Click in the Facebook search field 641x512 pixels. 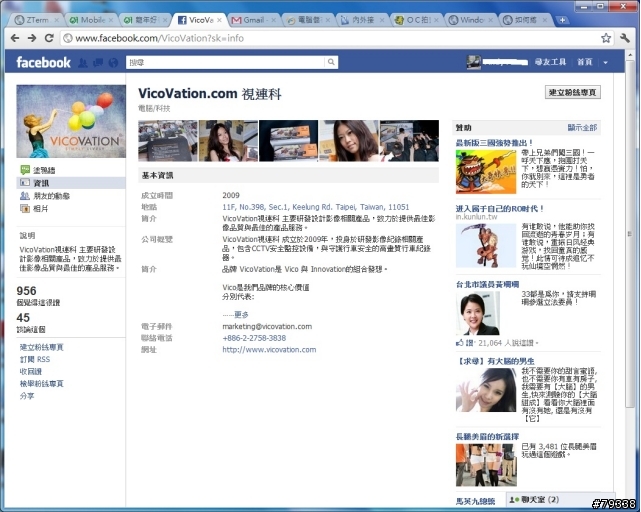click(225, 62)
